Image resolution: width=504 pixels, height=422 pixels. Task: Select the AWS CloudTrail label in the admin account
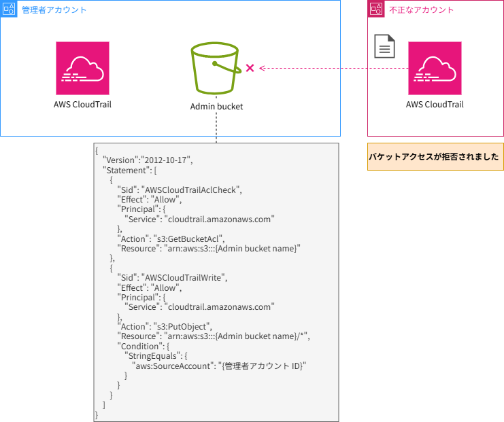[82, 105]
